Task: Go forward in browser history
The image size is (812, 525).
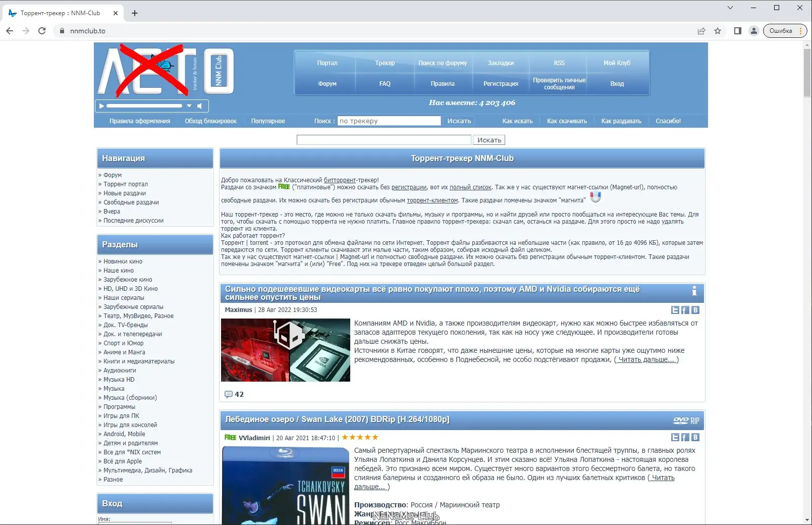Action: [x=26, y=31]
